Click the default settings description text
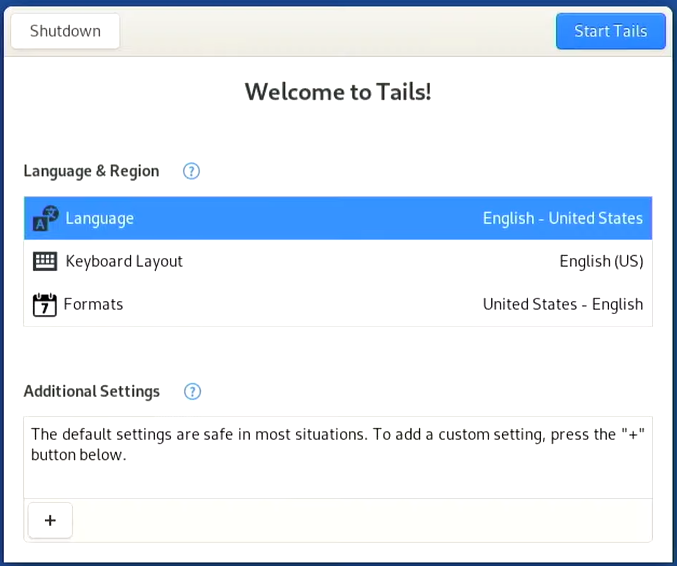 coord(337,444)
